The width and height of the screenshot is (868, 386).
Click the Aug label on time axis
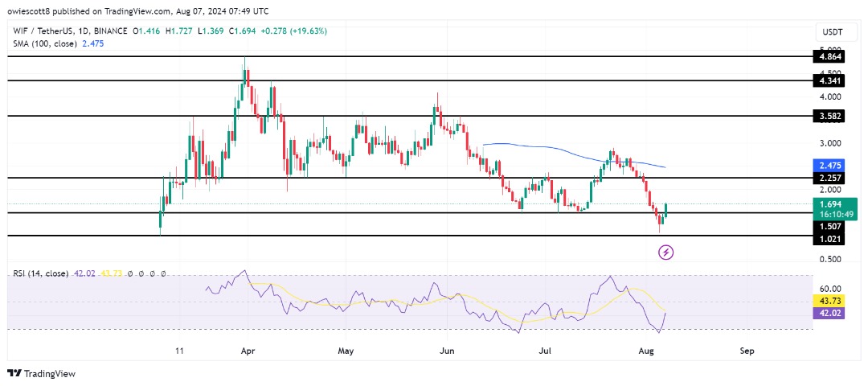(647, 351)
